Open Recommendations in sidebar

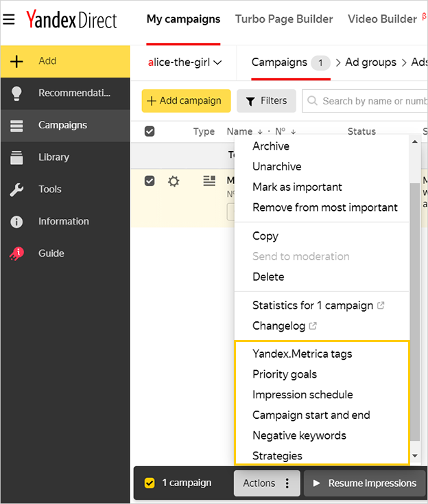click(65, 93)
